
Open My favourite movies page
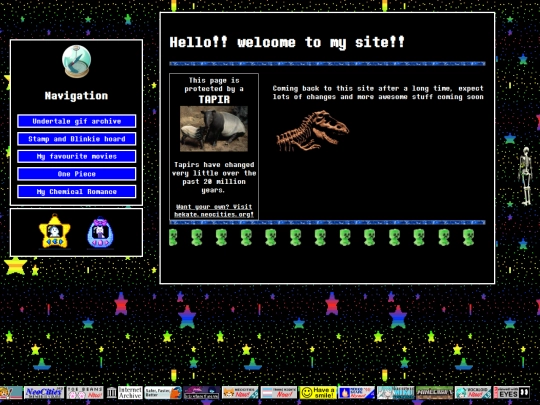(x=76, y=156)
